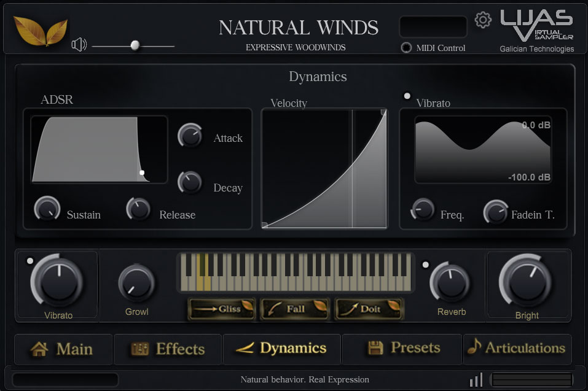Click the music note icon on Articulations
This screenshot has width=588, height=391.
coord(474,346)
